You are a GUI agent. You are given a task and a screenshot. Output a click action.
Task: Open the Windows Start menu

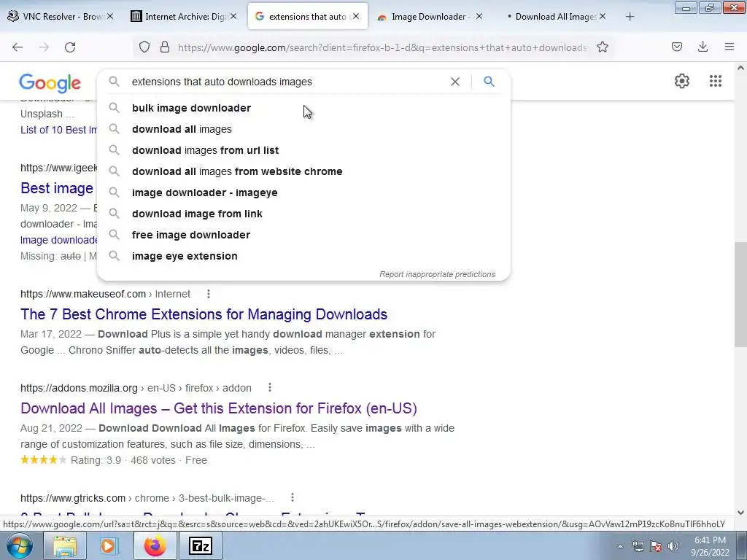pyautogui.click(x=18, y=545)
